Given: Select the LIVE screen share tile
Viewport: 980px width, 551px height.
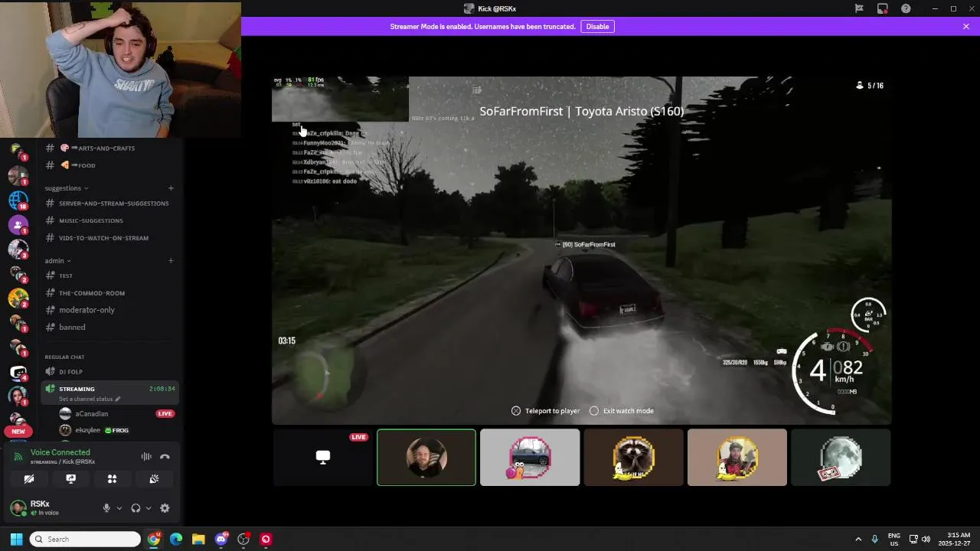Looking at the screenshot, I should tap(323, 458).
